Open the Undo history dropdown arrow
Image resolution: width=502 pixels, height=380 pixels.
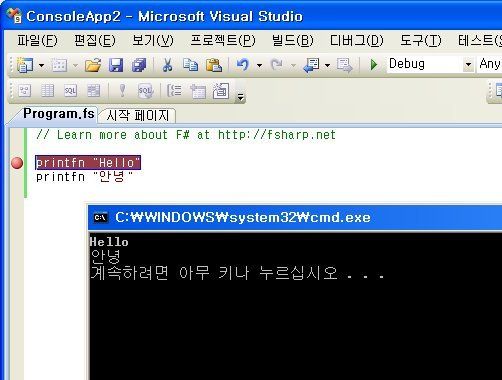[259, 65]
